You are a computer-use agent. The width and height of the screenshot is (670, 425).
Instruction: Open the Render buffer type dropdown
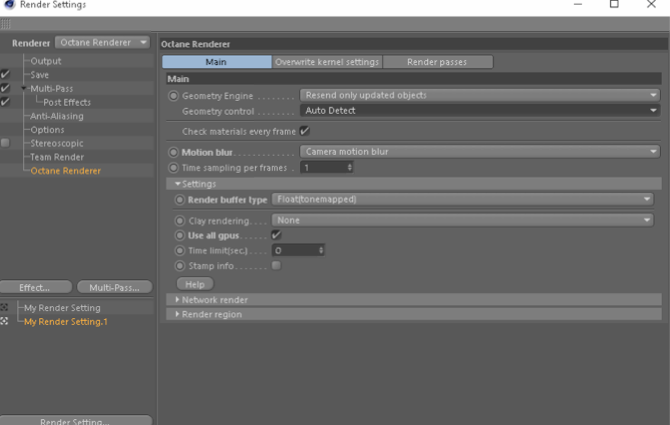pos(462,199)
